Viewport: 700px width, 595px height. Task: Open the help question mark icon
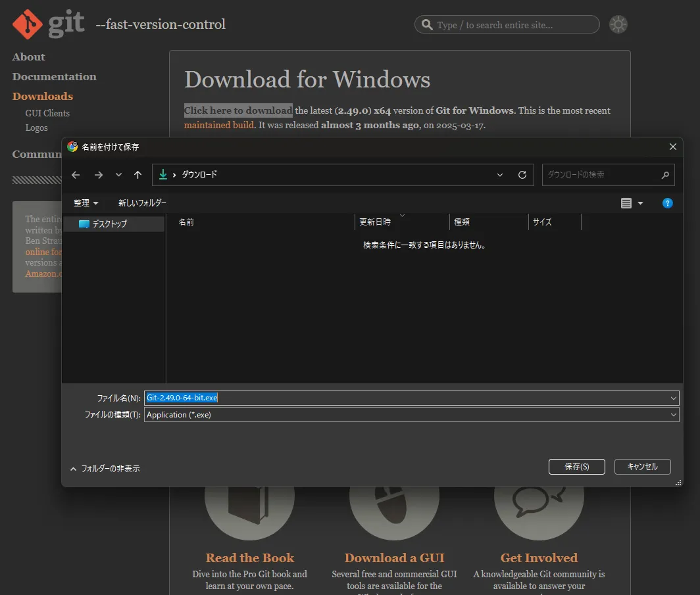(667, 203)
